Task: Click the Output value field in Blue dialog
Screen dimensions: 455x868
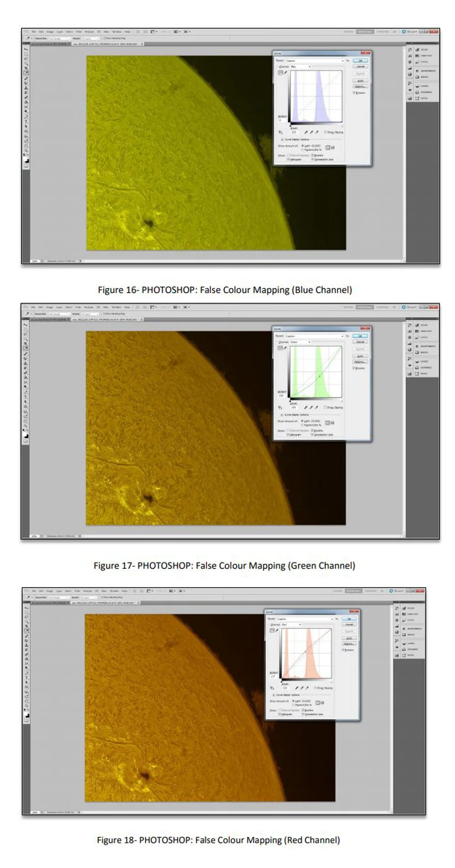Action: point(282,121)
